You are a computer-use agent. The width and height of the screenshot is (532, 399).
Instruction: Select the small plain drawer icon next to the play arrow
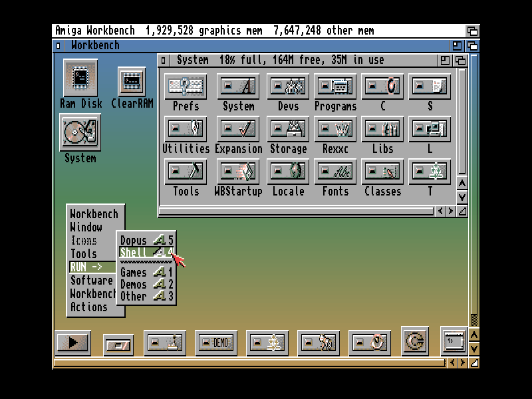point(118,345)
